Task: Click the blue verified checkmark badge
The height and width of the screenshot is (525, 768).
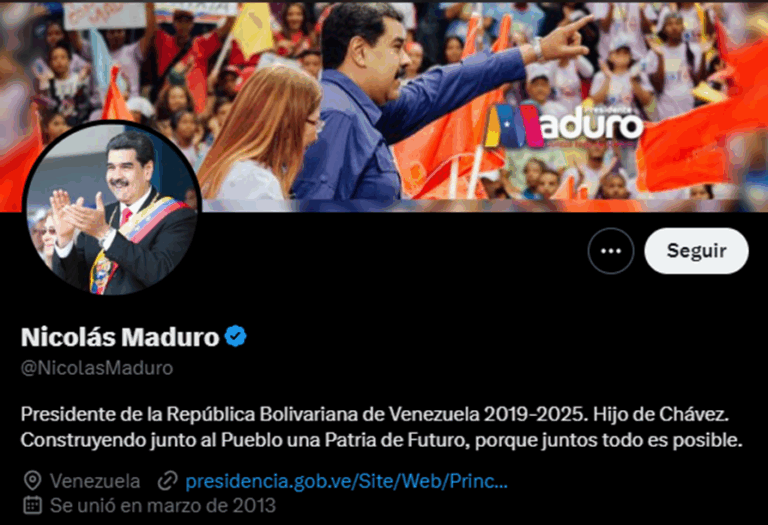Action: [x=236, y=336]
